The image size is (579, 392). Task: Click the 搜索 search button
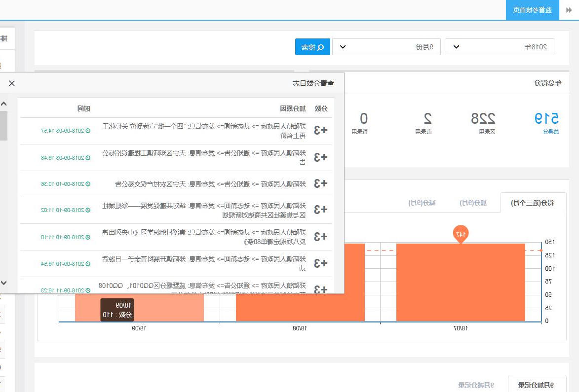[312, 47]
